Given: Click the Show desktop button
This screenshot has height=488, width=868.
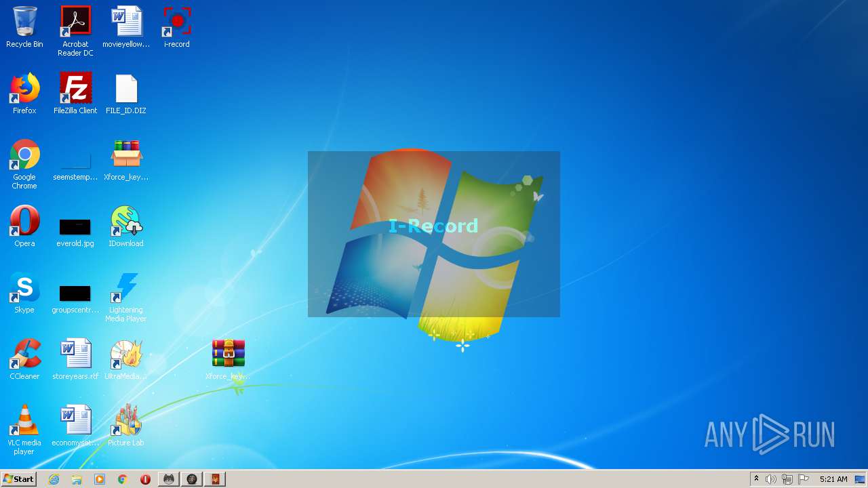Looking at the screenshot, I should click(861, 479).
